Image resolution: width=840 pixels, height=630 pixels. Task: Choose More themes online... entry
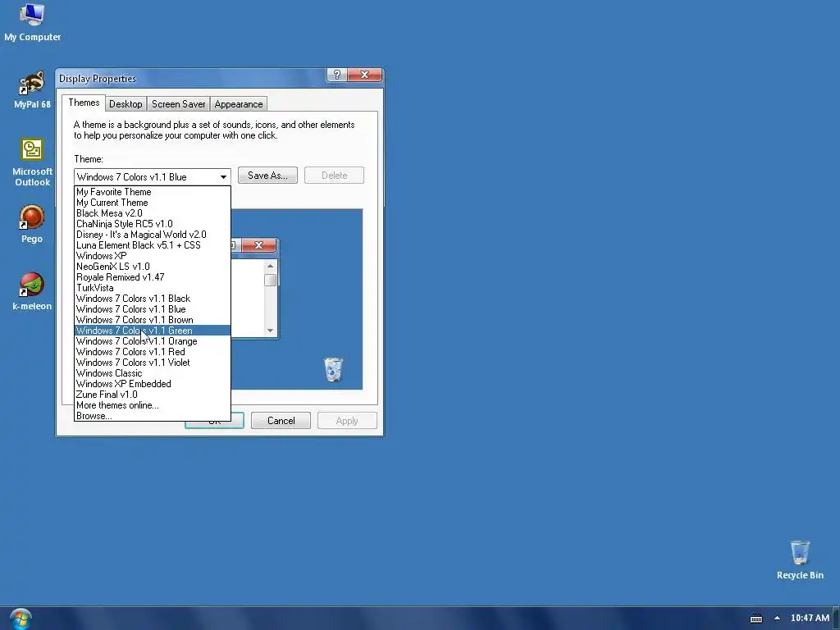click(x=152, y=405)
